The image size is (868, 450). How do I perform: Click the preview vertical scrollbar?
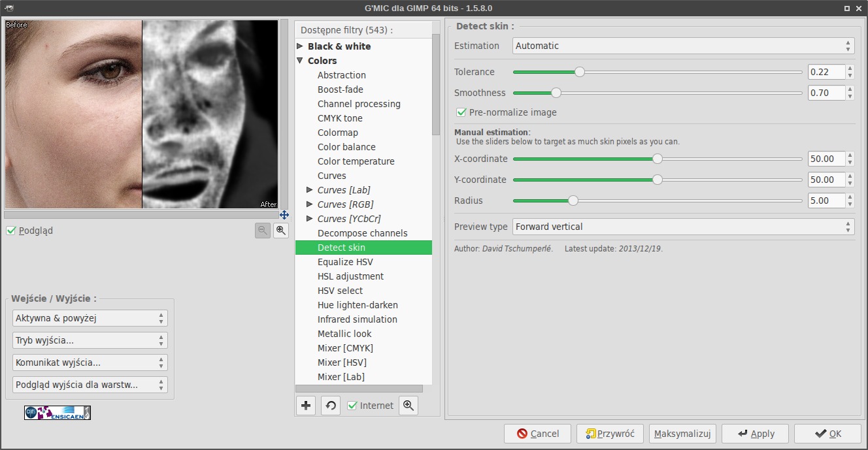(x=284, y=114)
